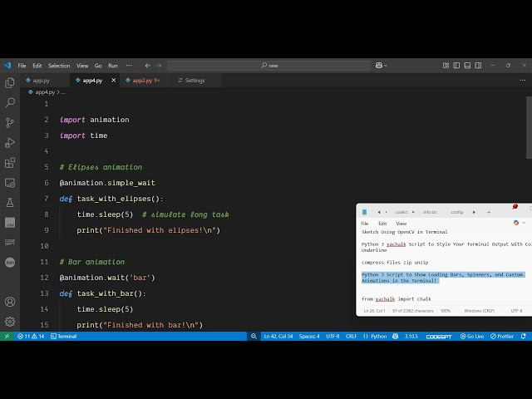The height and width of the screenshot is (399, 532).
Task: Open the Remote Explorer view
Action: coord(10,183)
